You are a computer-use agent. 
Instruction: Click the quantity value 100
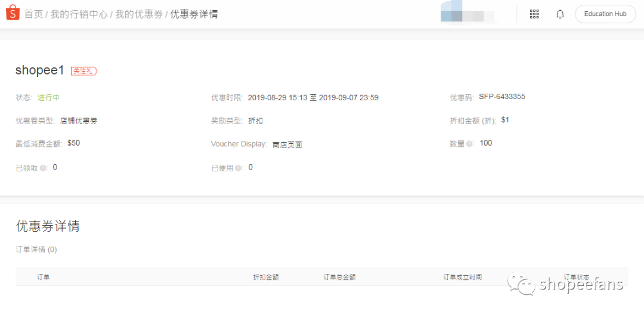(486, 143)
